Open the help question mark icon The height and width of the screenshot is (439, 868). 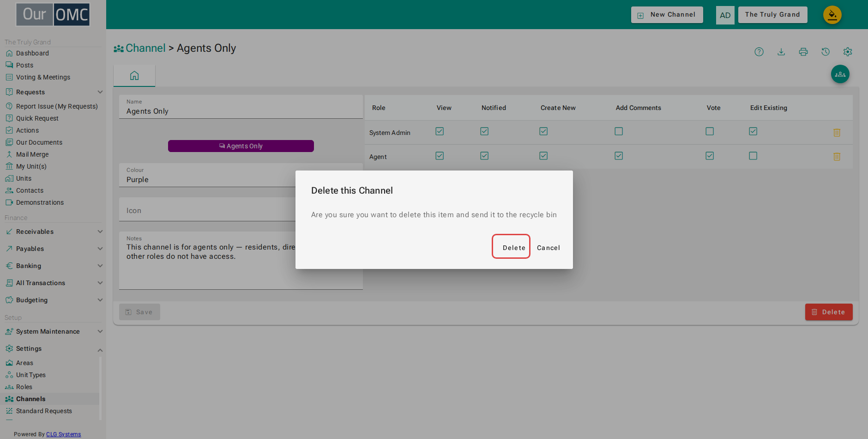point(759,52)
